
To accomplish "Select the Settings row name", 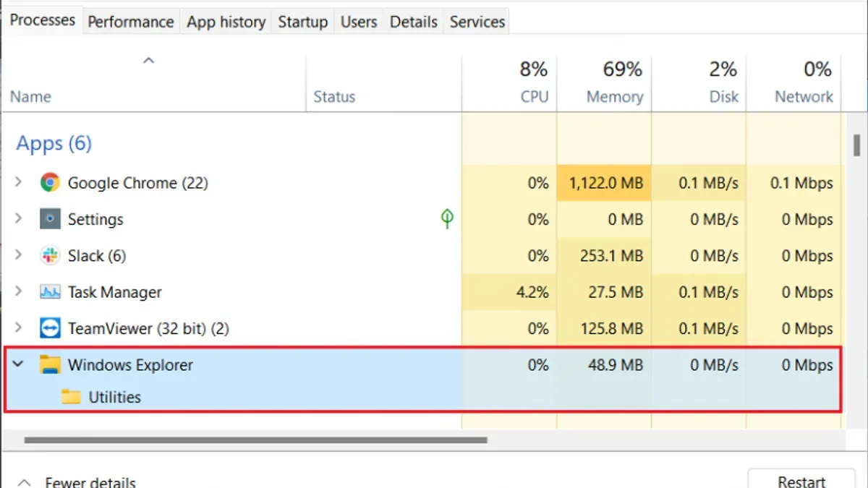I will [95, 219].
